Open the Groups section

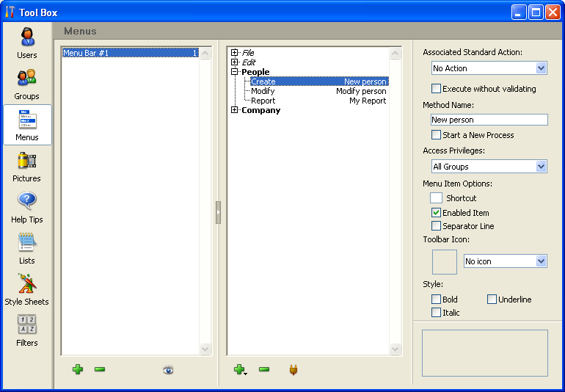tap(27, 84)
